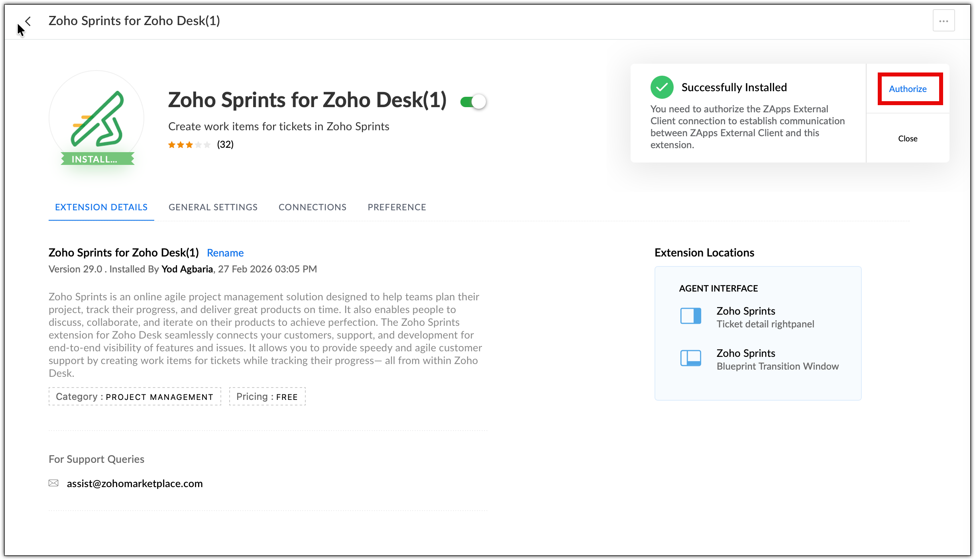Screen dimensions: 975x560
Task: Close the Successfully Installed notification
Action: 908,139
